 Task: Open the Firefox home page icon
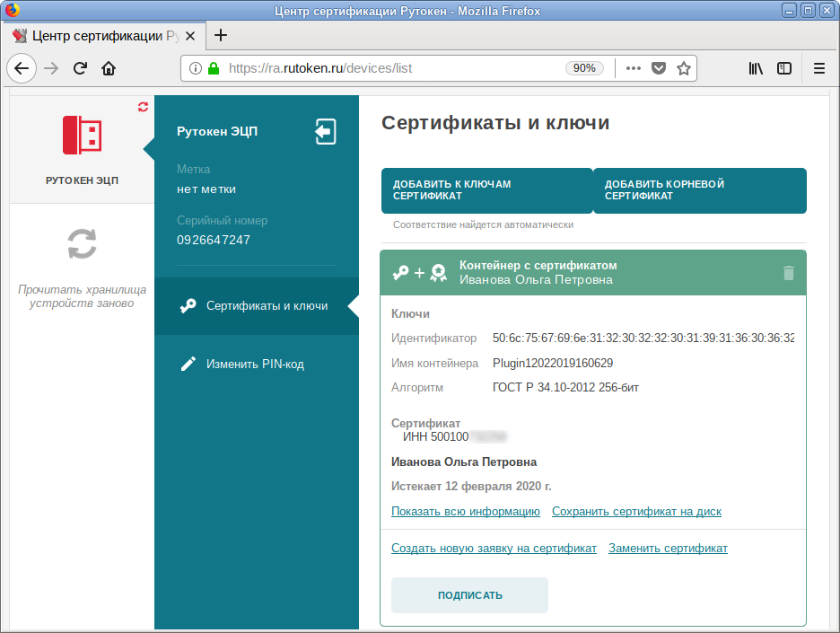pyautogui.click(x=109, y=68)
